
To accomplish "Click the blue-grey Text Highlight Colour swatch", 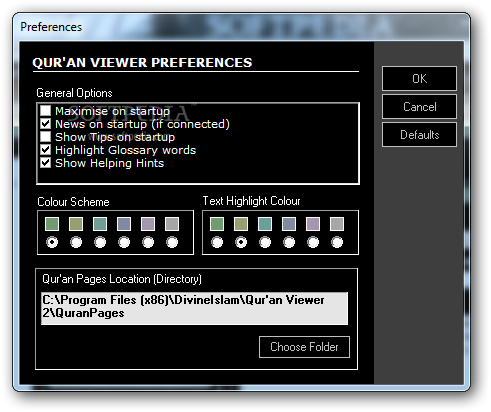I will [x=289, y=224].
